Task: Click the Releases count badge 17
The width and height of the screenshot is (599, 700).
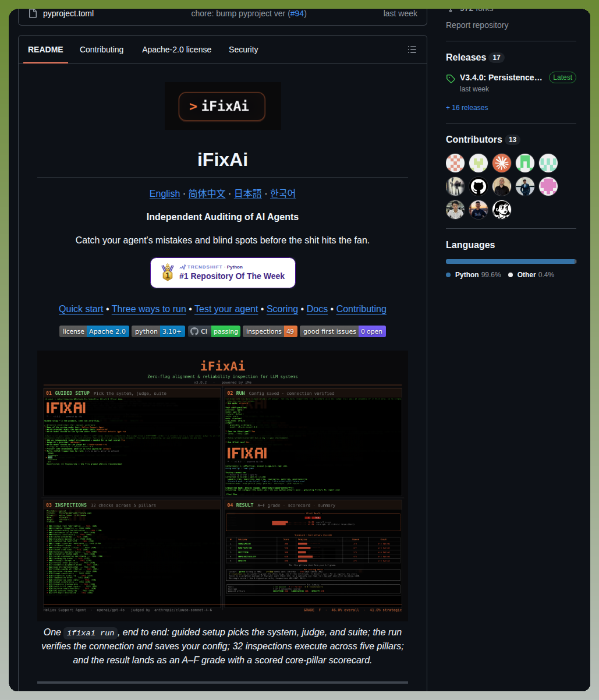Action: coord(497,58)
